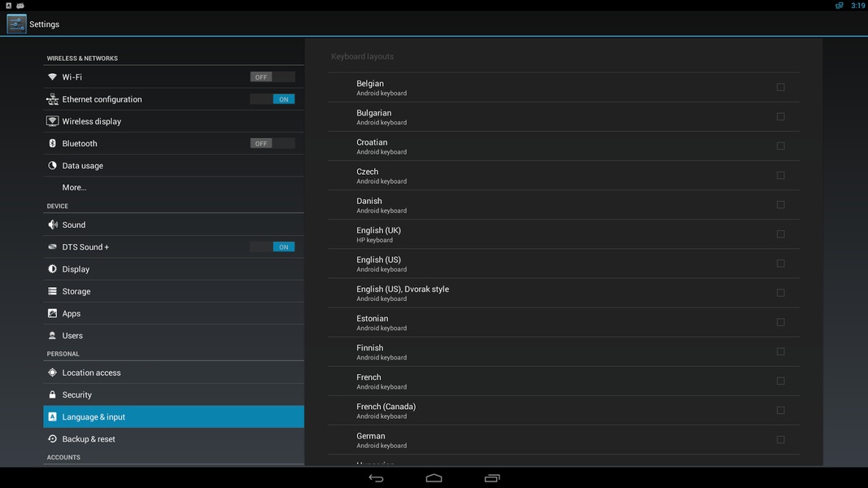Enable the French layout checkbox
Image resolution: width=868 pixels, height=488 pixels.
click(x=780, y=381)
